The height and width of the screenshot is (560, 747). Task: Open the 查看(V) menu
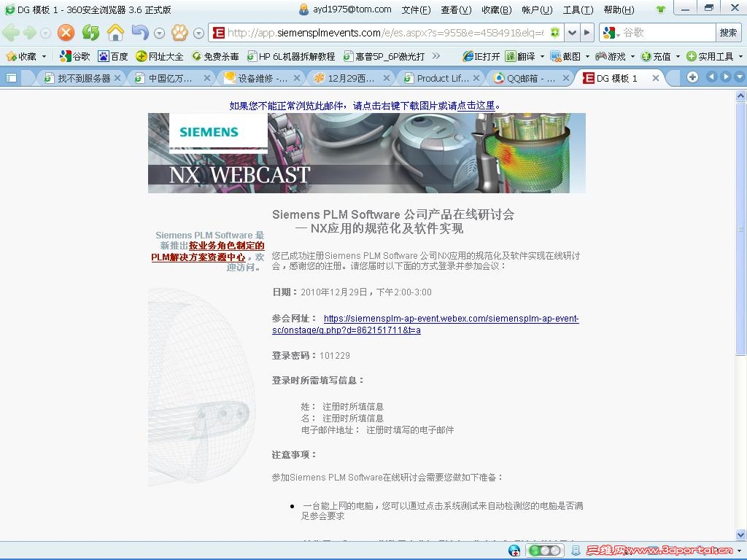456,9
